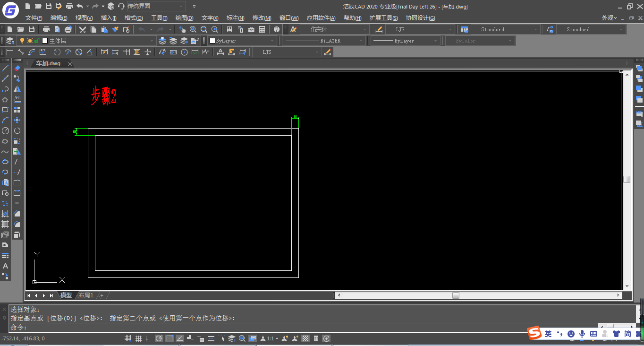Image resolution: width=644 pixels, height=346 pixels.
Task: Click the Zoom Window magnifier icon
Action: 204,29
